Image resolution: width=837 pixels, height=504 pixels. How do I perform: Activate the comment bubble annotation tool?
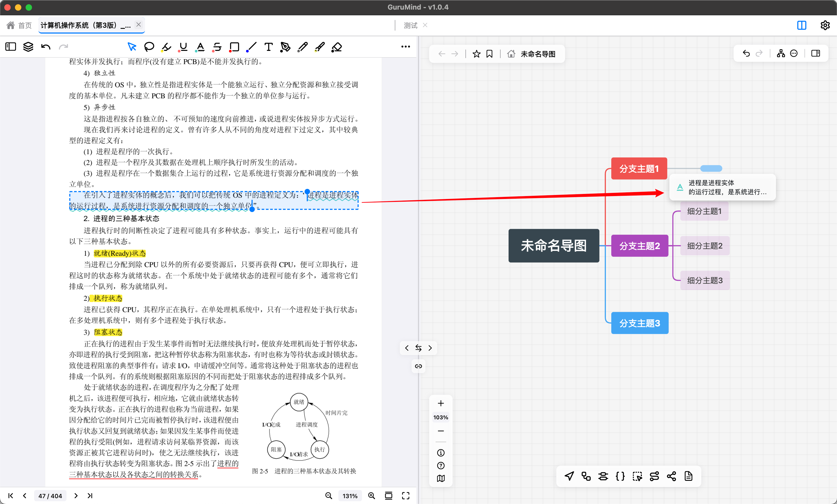click(x=149, y=47)
